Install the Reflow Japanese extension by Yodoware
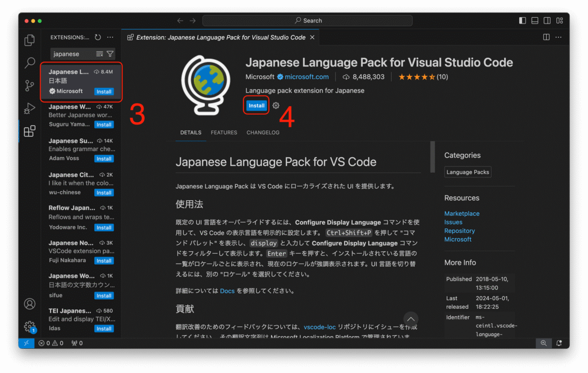This screenshot has width=588, height=373. pyautogui.click(x=104, y=228)
